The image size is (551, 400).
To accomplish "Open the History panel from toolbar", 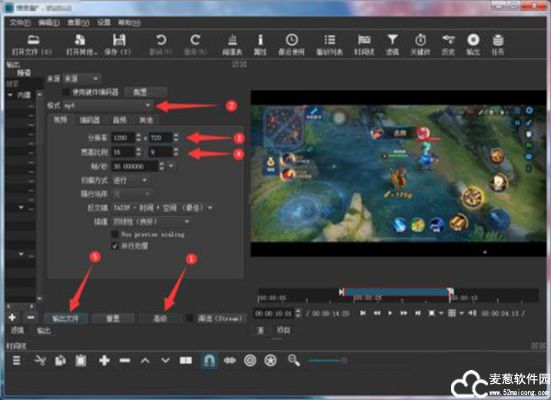I will point(448,44).
